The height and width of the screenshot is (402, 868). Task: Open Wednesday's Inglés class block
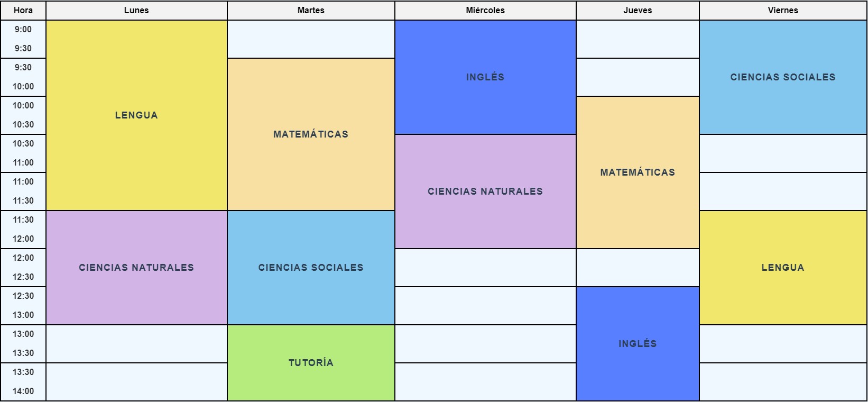click(x=485, y=77)
